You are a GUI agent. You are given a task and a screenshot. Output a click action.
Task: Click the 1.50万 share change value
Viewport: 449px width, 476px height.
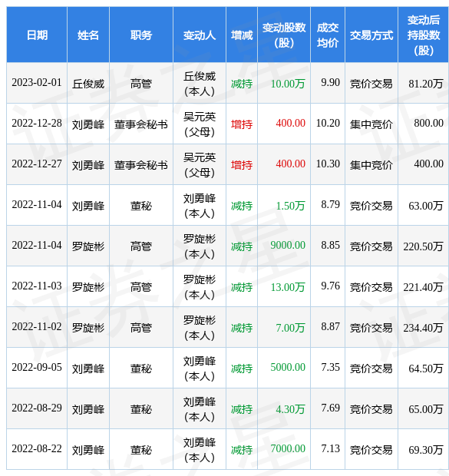[x=290, y=206]
